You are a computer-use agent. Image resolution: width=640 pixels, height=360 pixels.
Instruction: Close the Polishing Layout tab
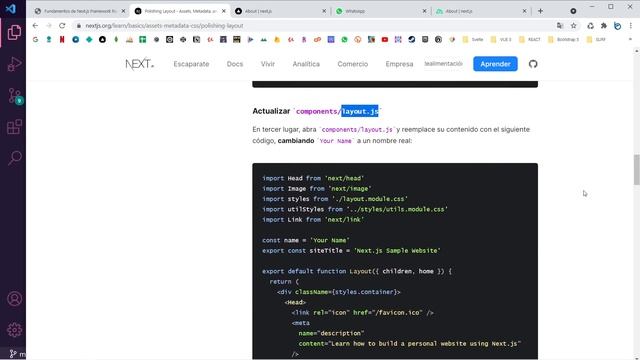223,11
